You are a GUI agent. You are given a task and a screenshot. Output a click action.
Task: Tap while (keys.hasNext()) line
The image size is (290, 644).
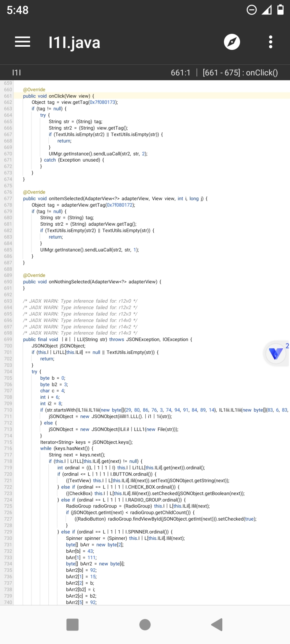(x=67, y=448)
